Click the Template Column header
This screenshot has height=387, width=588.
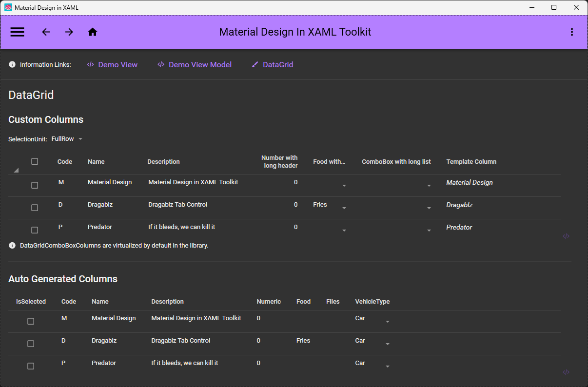(471, 162)
